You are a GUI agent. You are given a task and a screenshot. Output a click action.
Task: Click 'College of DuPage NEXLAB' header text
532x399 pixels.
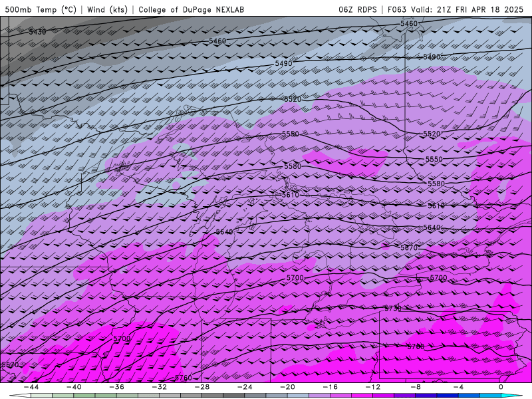191,9
